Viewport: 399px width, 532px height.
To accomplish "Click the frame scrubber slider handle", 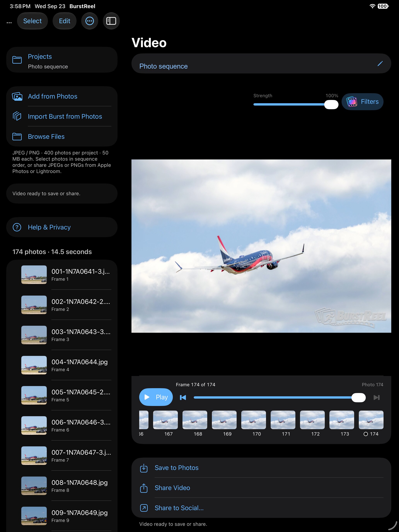I will pyautogui.click(x=358, y=398).
